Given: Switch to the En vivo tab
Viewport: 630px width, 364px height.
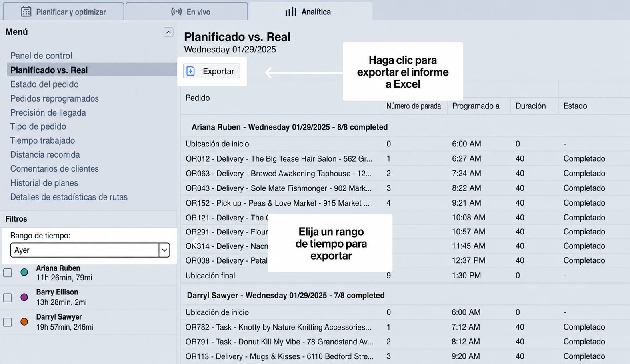Looking at the screenshot, I should (187, 11).
